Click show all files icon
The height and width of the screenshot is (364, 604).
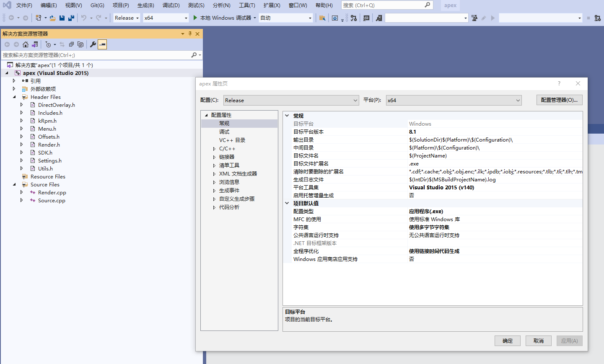tap(80, 44)
